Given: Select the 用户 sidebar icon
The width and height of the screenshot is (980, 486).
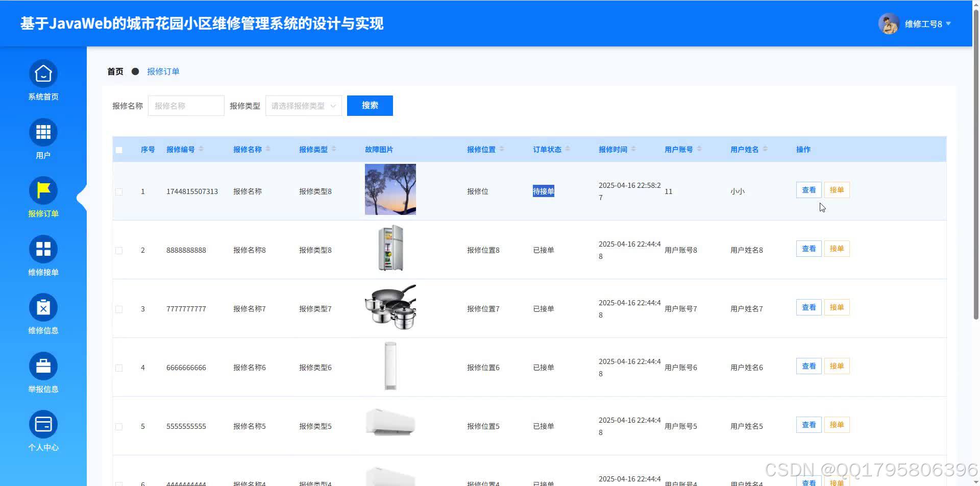Looking at the screenshot, I should point(43,138).
